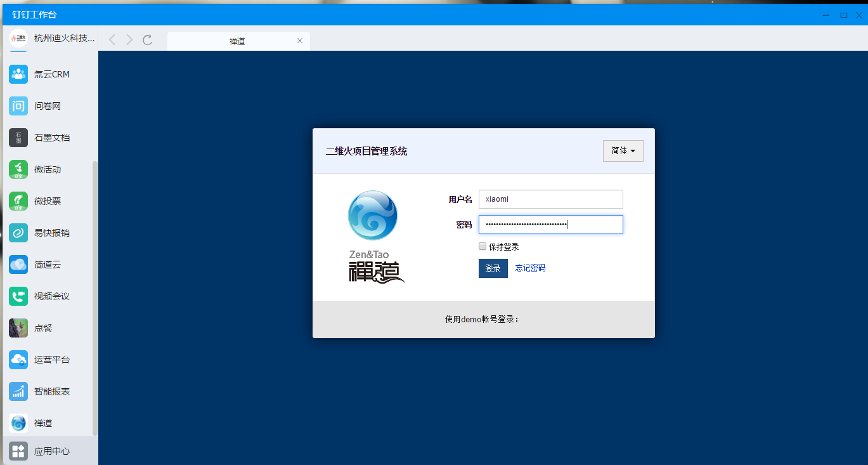Start the 视频会议 video meeting icon

click(x=18, y=296)
